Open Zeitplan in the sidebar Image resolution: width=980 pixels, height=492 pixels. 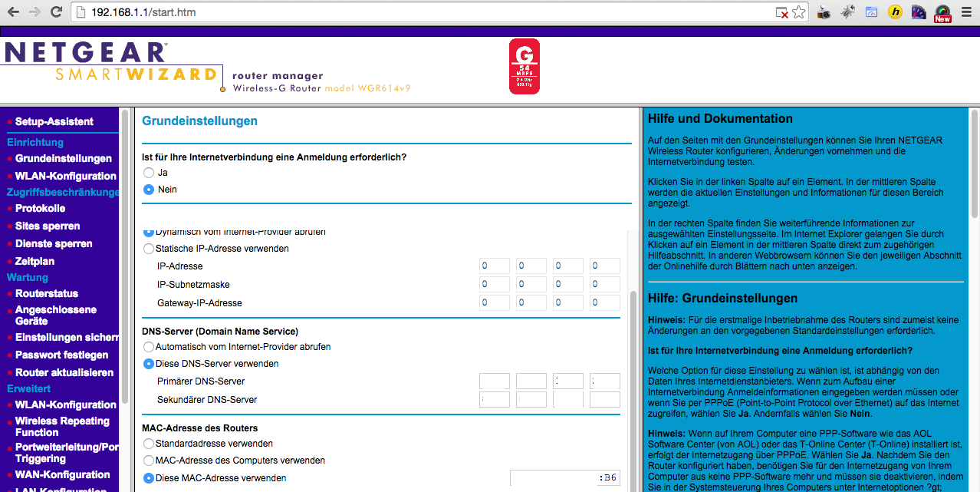pyautogui.click(x=35, y=261)
